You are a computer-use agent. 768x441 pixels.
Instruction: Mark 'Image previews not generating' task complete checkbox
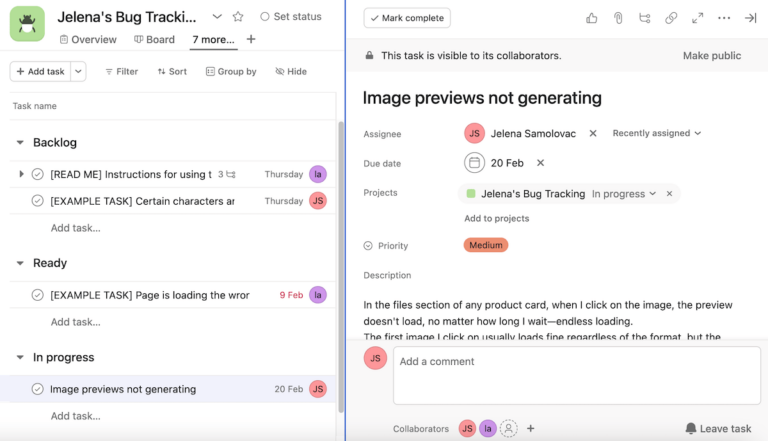click(x=37, y=389)
